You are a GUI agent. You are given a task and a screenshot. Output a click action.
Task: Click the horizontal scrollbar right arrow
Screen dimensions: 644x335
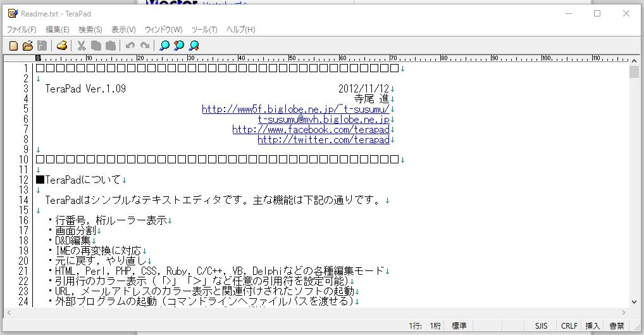click(x=624, y=312)
